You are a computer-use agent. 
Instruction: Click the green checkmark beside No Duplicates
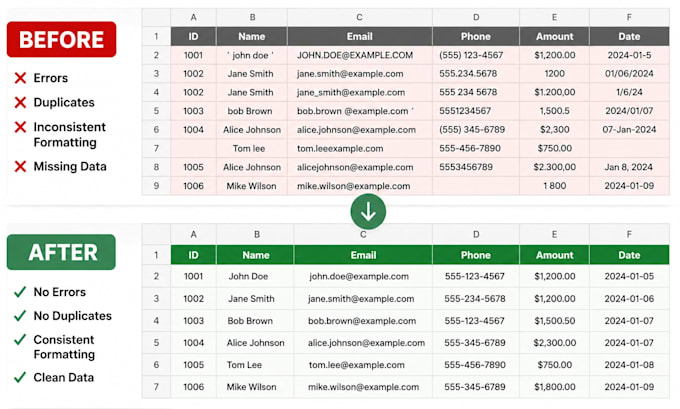click(x=20, y=316)
